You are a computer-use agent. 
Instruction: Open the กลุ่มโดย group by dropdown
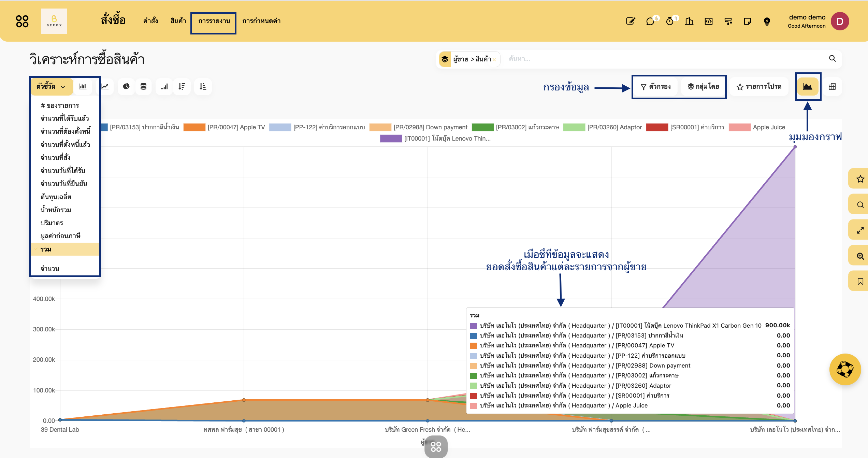coord(703,87)
